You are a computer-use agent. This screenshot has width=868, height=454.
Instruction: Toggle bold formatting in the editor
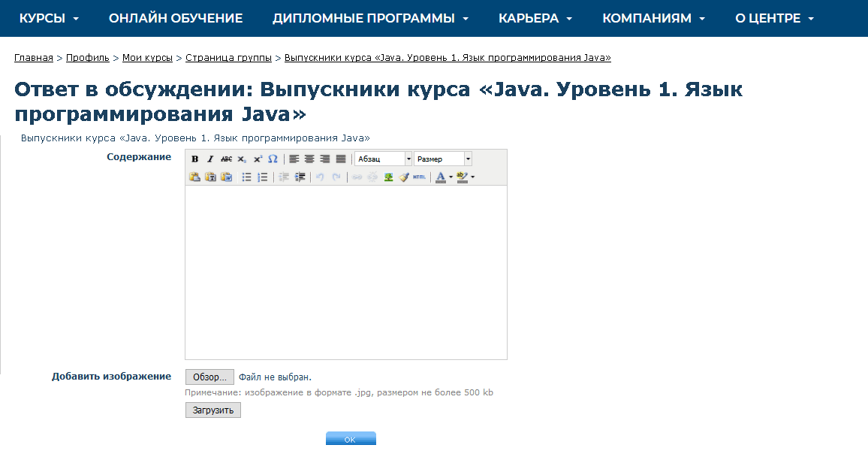(x=195, y=159)
